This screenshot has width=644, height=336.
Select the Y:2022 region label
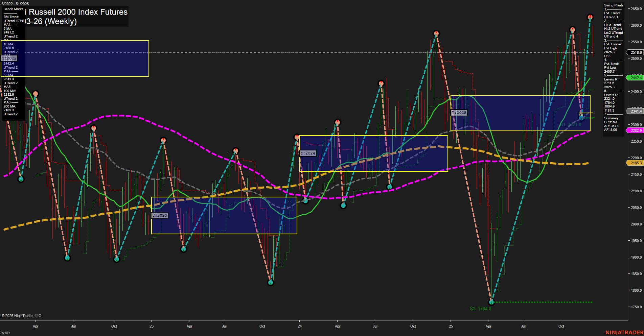coord(9,58)
